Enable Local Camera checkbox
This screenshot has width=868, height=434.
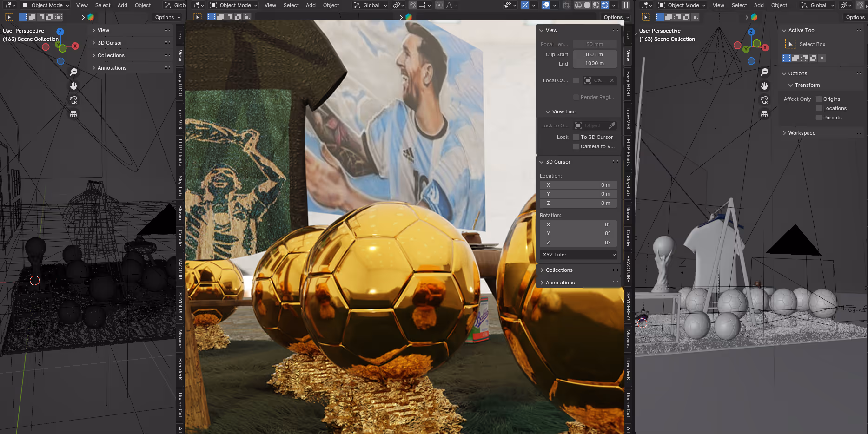click(576, 80)
